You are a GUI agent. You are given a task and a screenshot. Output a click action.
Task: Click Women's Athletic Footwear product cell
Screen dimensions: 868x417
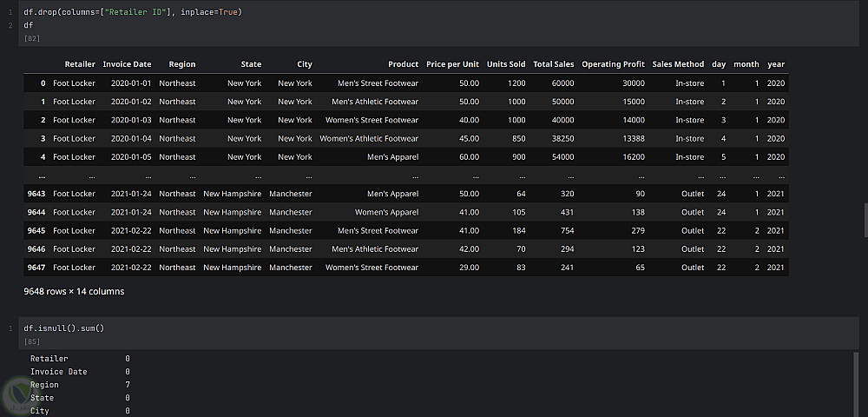[369, 138]
